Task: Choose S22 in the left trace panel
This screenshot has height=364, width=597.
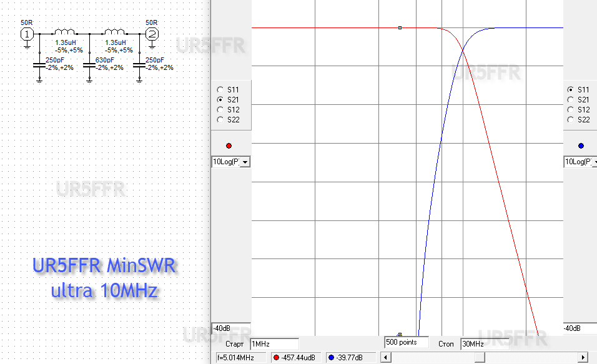Action: (x=220, y=119)
